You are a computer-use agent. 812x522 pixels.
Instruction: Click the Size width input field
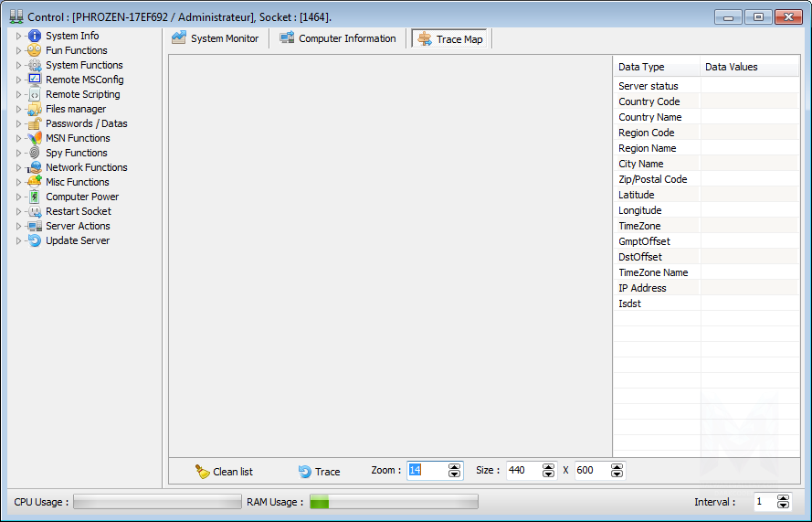pyautogui.click(x=523, y=471)
